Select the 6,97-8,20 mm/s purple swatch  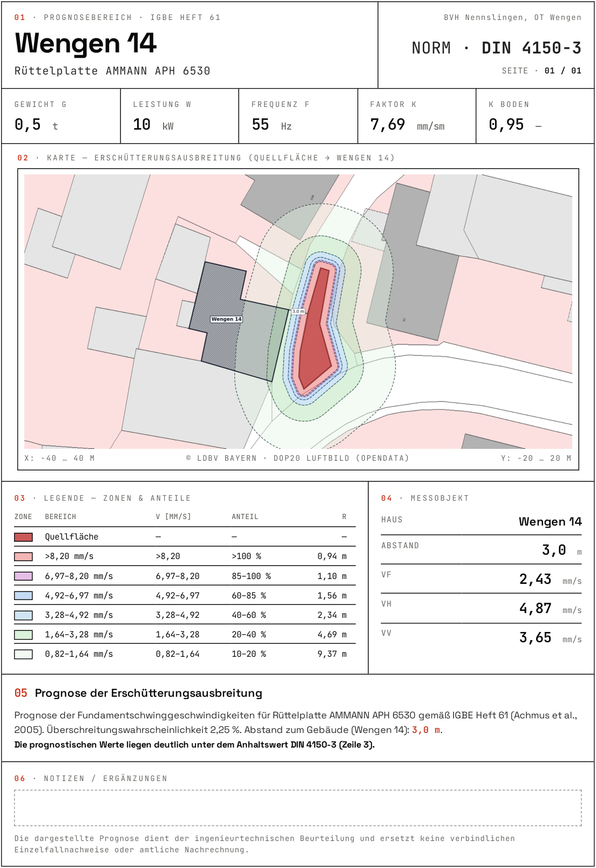pos(23,576)
